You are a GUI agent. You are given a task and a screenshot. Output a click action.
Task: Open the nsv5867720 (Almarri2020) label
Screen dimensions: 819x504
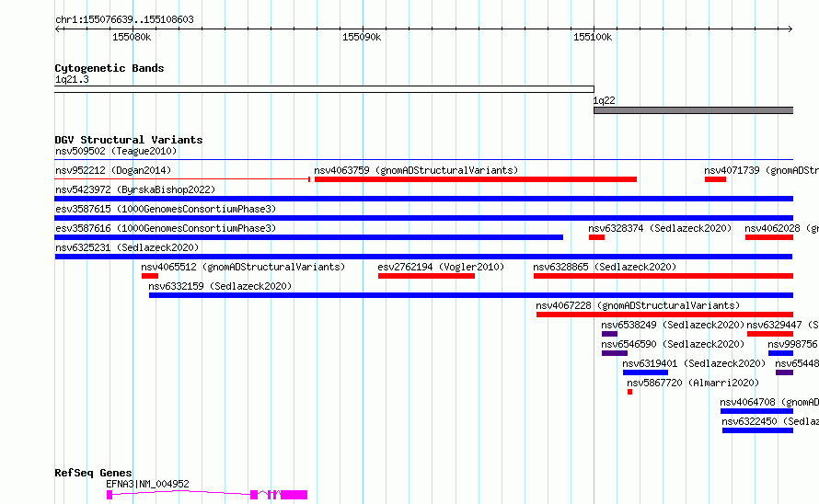coord(693,383)
